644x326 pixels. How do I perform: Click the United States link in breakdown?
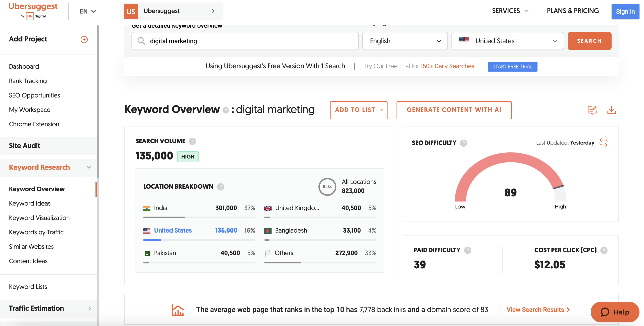click(173, 231)
